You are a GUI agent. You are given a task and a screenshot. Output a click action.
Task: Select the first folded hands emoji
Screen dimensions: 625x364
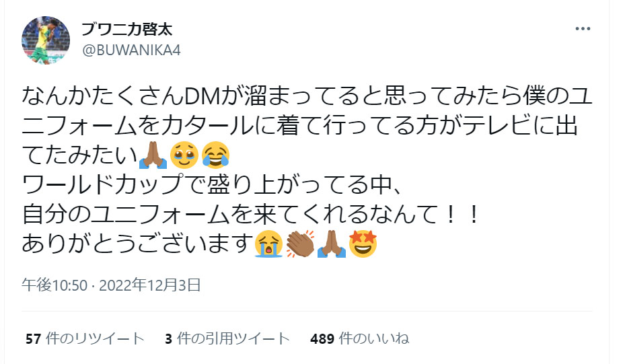[x=153, y=155]
